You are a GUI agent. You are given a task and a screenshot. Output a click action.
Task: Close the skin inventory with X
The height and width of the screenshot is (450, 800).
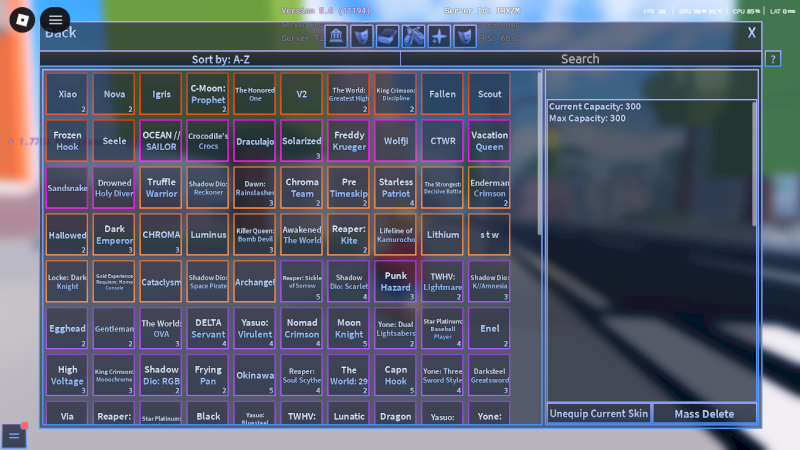click(752, 33)
